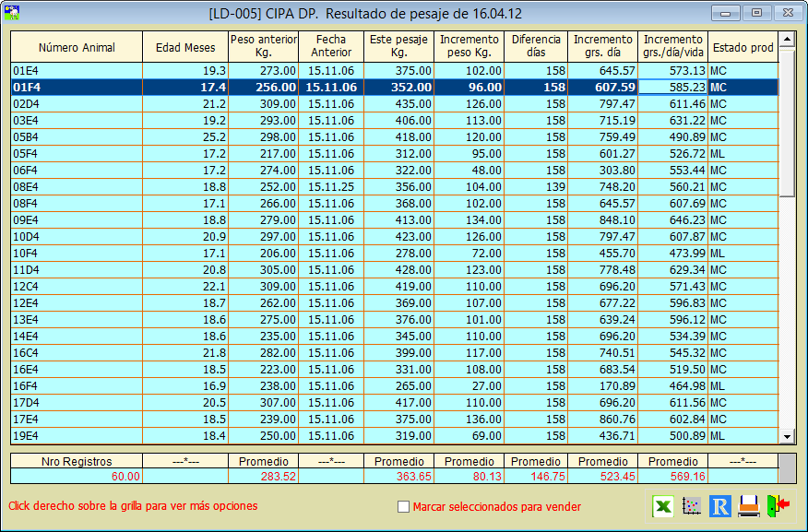Click the Estado prod column header
Viewport: 808px width, 532px height.
tap(743, 47)
